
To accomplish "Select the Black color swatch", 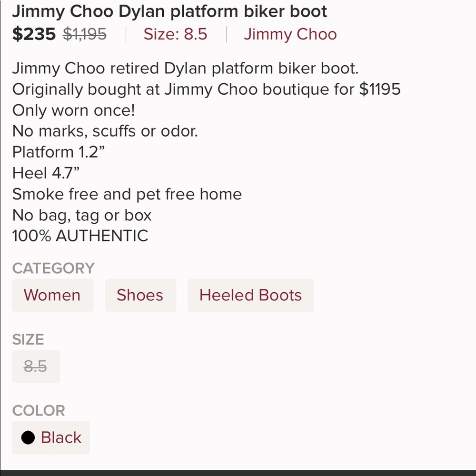I will [51, 437].
